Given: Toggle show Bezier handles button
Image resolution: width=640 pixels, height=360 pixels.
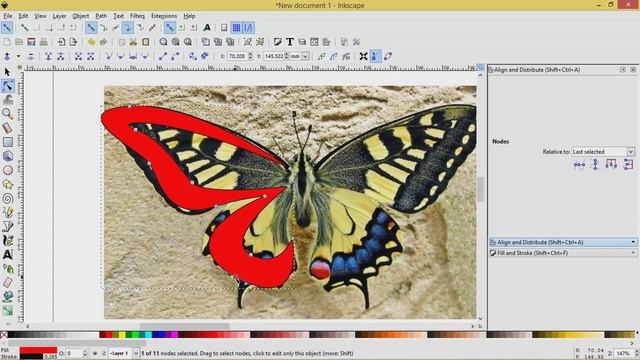Looking at the screenshot, I should (376, 56).
